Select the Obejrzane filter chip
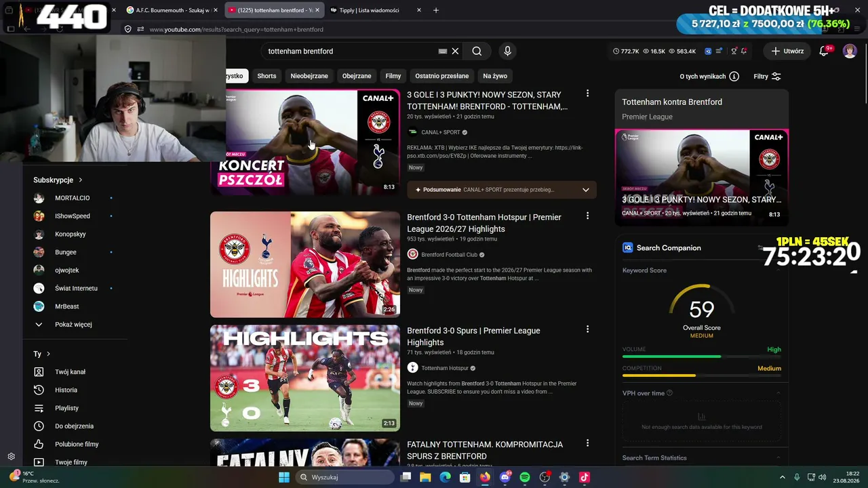The width and height of the screenshot is (868, 488). pos(357,76)
